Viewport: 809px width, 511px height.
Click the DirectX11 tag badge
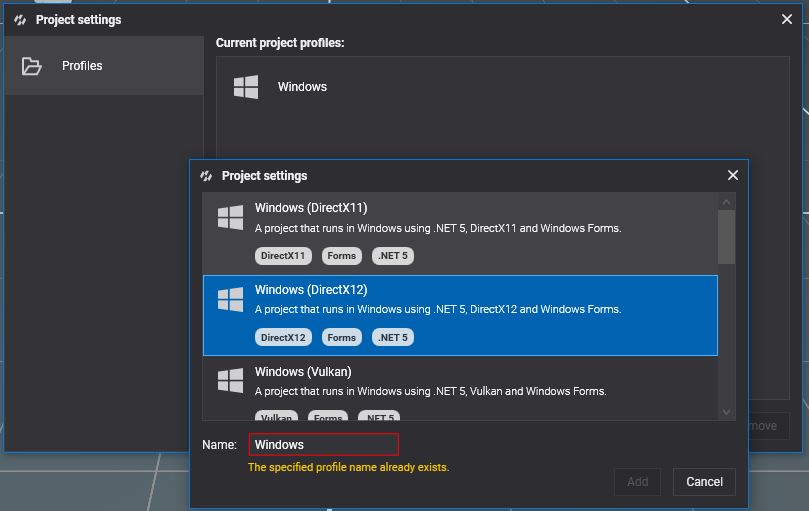(x=283, y=256)
